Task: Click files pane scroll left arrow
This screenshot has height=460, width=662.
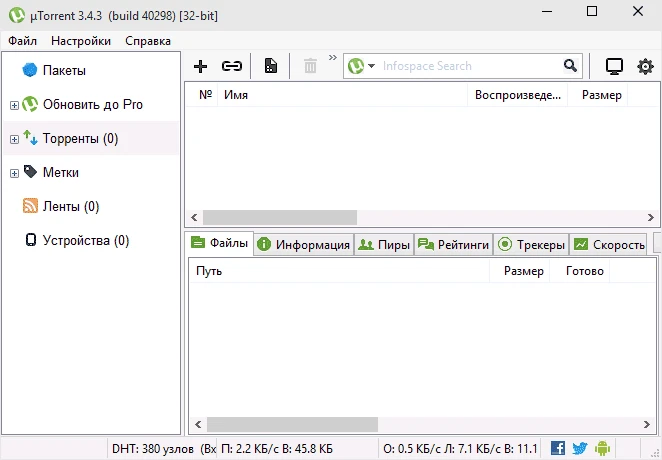Action: pyautogui.click(x=198, y=425)
